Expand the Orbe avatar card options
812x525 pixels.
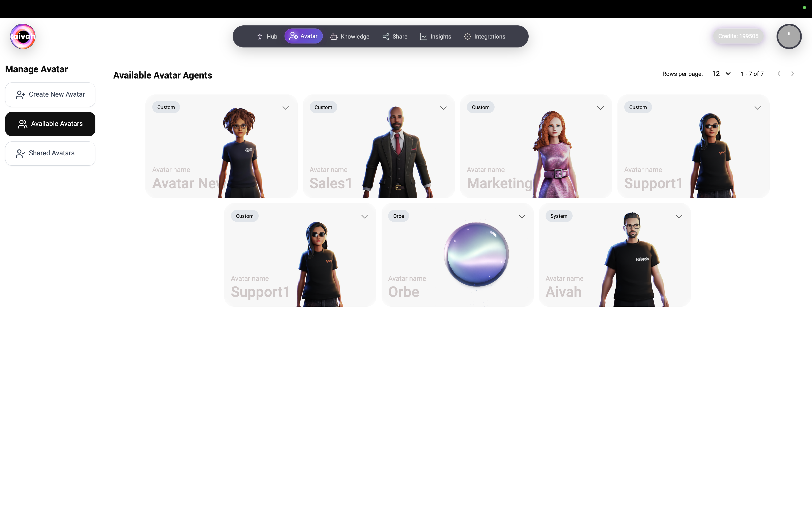[522, 216]
